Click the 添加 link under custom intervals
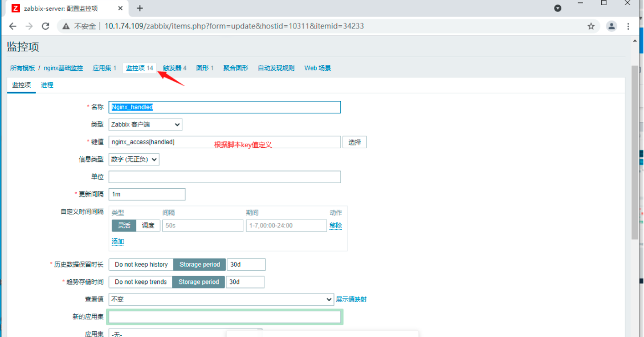Viewport: 644px width, 337px height. [x=118, y=242]
